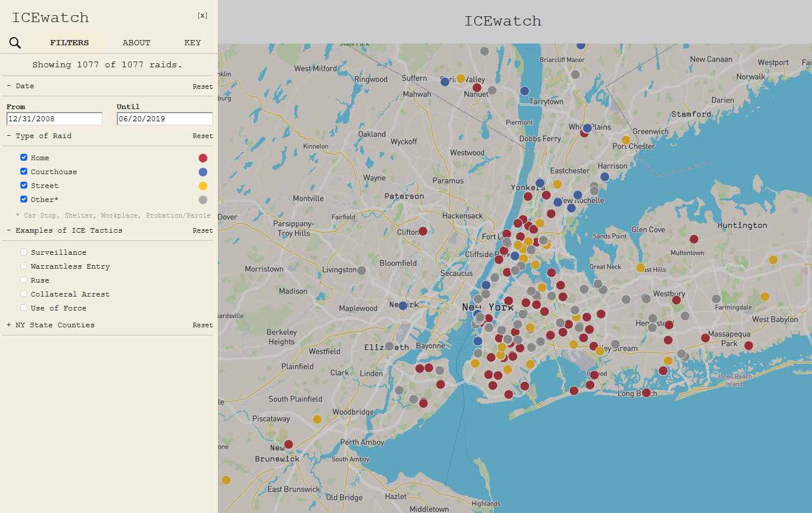Click the red marker near Clifton
The width and height of the screenshot is (812, 513).
[423, 231]
